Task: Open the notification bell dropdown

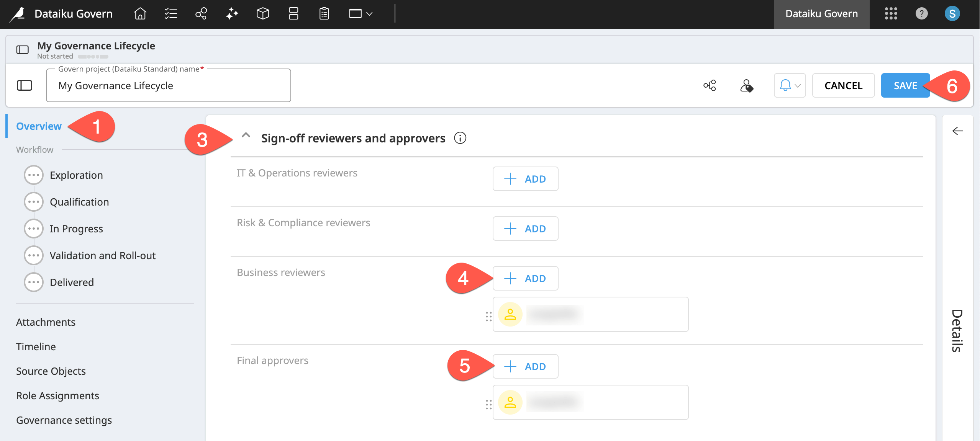Action: pos(790,85)
